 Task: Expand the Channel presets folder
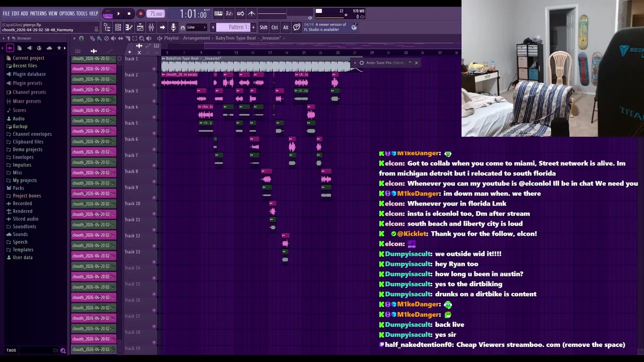coord(29,92)
